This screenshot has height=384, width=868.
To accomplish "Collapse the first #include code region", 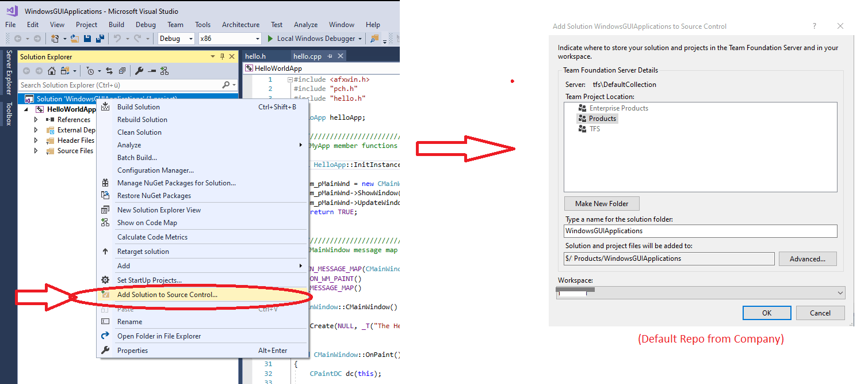I will (290, 79).
